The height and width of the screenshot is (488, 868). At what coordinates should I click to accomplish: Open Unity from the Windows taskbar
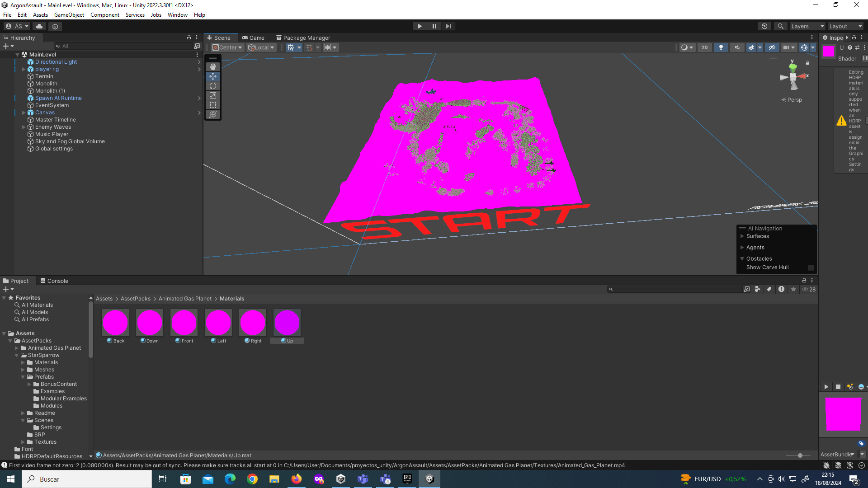coord(429,479)
